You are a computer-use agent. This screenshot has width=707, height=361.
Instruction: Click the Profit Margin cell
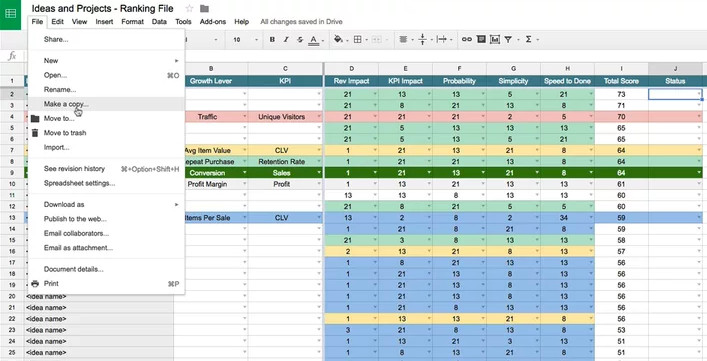point(211,184)
